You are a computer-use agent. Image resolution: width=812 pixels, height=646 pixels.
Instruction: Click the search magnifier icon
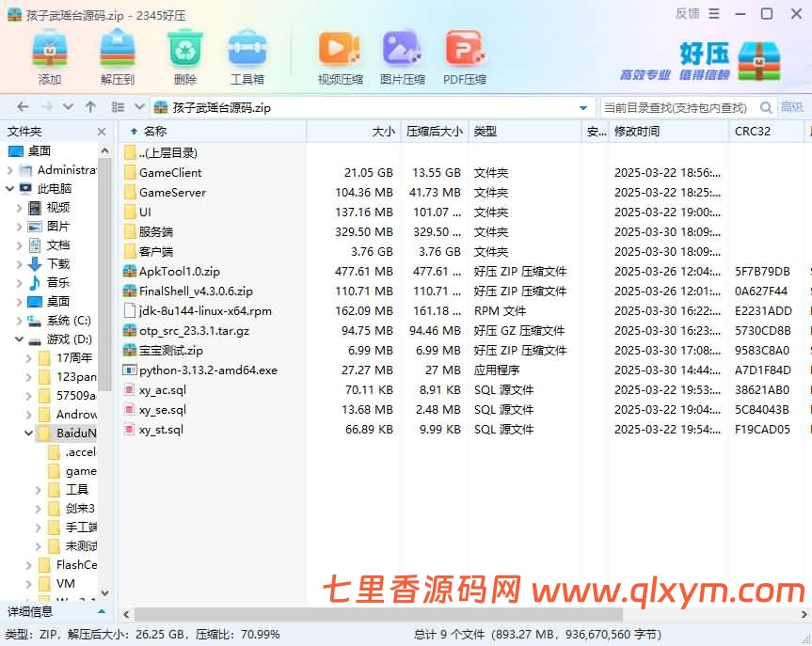[x=767, y=107]
